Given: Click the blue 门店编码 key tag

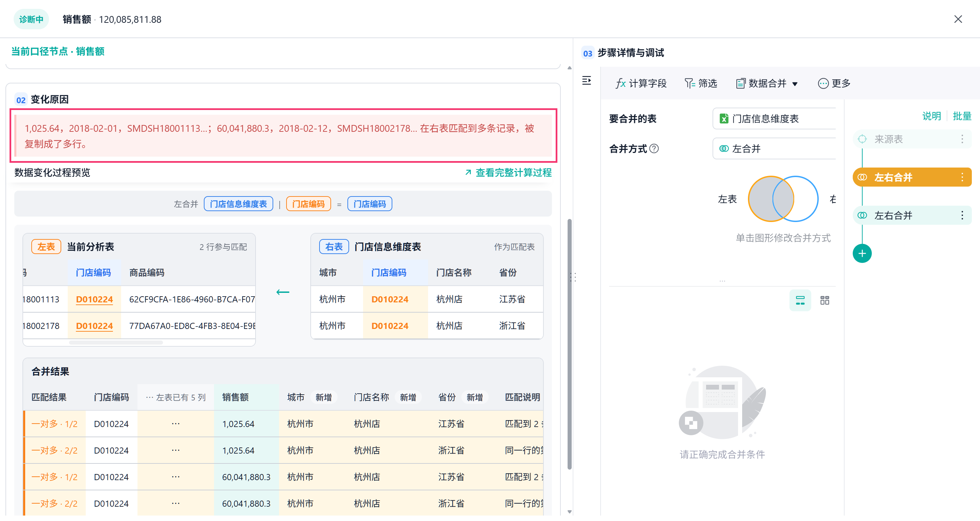Looking at the screenshot, I should [x=370, y=204].
